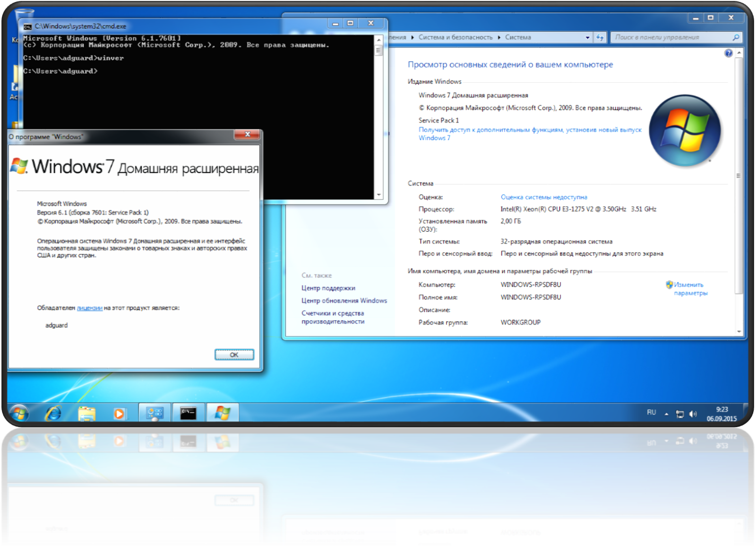Image resolution: width=756 pixels, height=546 pixels.
Task: Switch to cmd.exe taskbar button
Action: (188, 413)
